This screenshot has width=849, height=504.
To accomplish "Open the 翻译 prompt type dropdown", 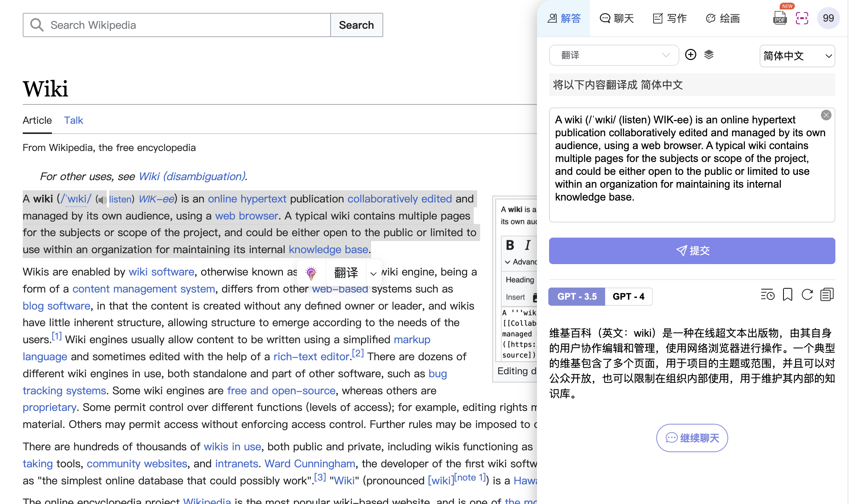I will point(613,55).
